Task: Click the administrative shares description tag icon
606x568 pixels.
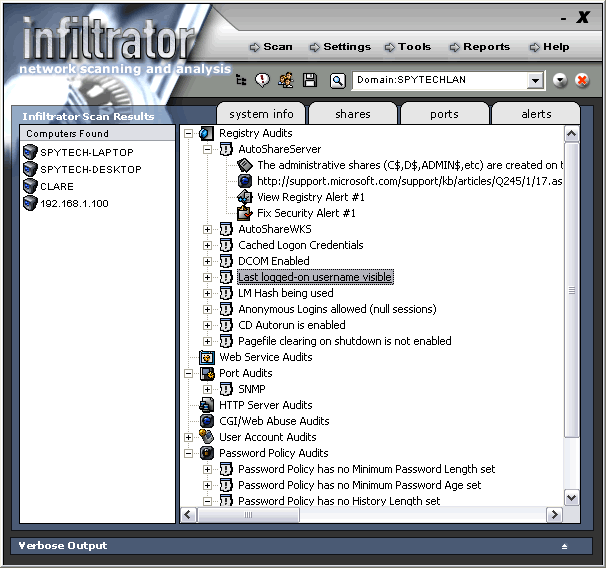Action: (245, 165)
